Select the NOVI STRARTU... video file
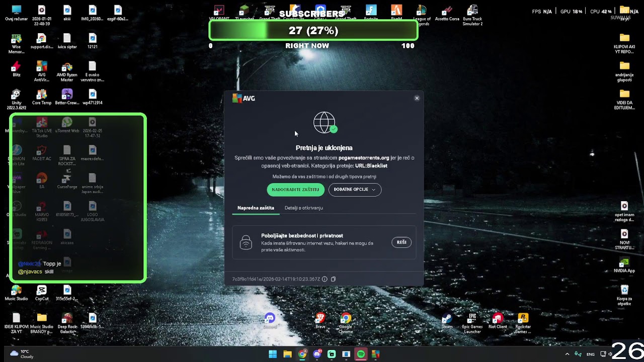Image resolution: width=644 pixels, height=362 pixels. (624, 239)
